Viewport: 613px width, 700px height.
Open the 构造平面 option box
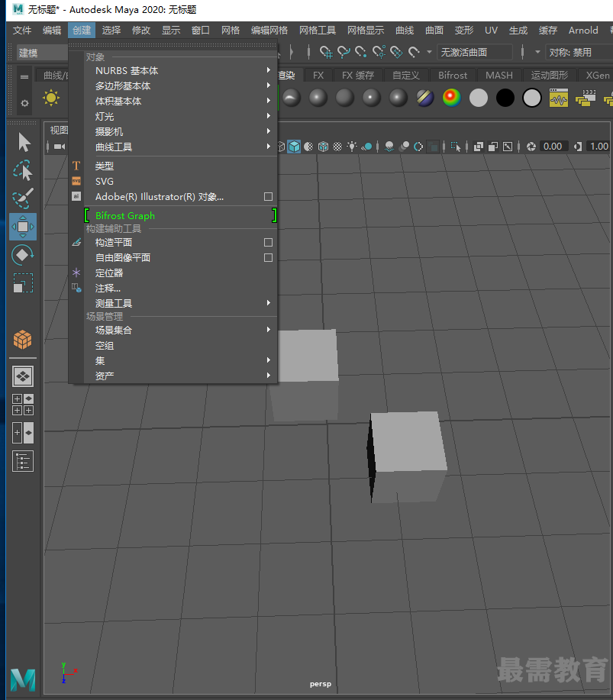pos(268,243)
